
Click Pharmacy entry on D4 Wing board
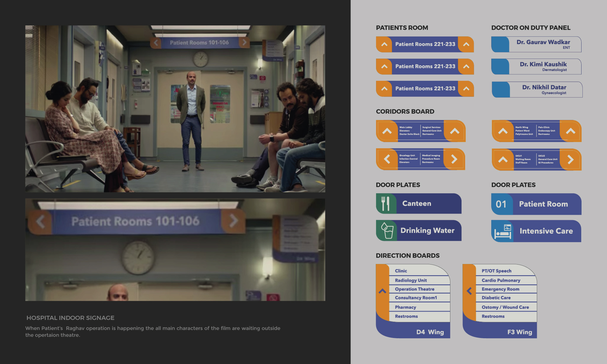(x=405, y=307)
